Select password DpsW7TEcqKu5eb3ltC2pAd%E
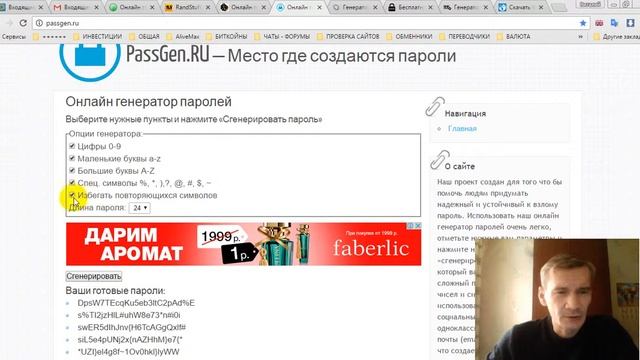The height and width of the screenshot is (360, 640). 136,303
